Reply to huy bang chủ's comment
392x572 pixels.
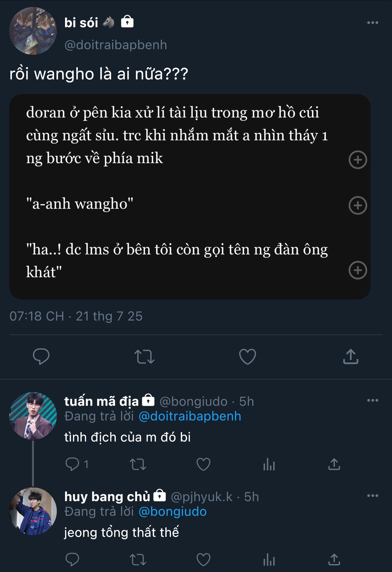pyautogui.click(x=72, y=559)
